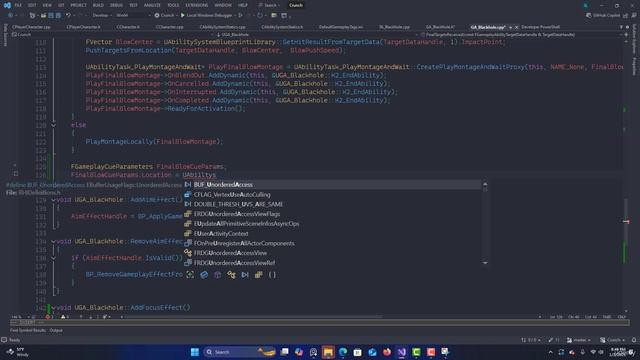Switch to Developer PowerShell tab

point(540,27)
